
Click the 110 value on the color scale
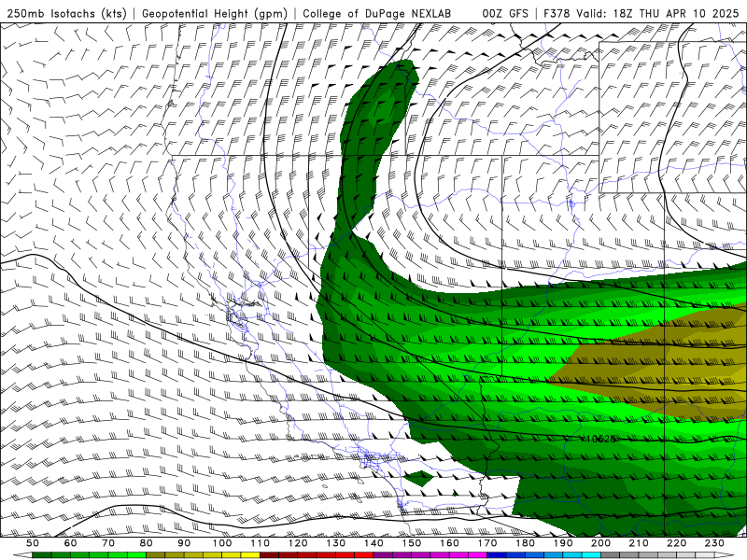coord(260,543)
